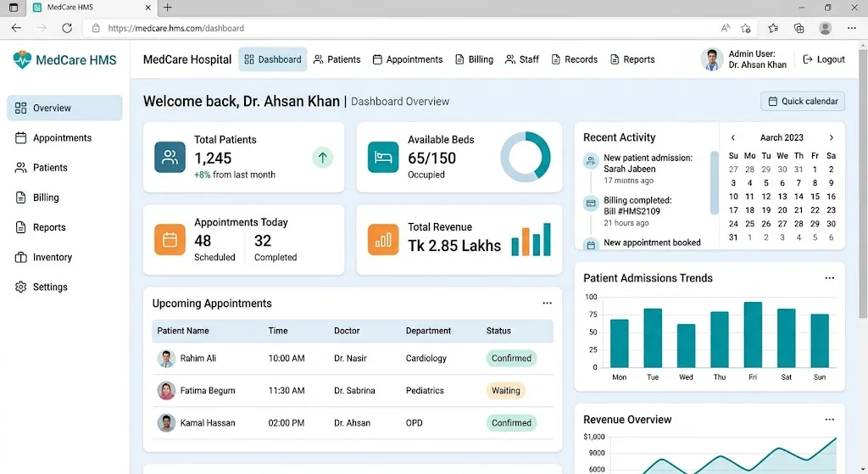Open Staff in the top navigation
The image size is (868, 474).
521,59
